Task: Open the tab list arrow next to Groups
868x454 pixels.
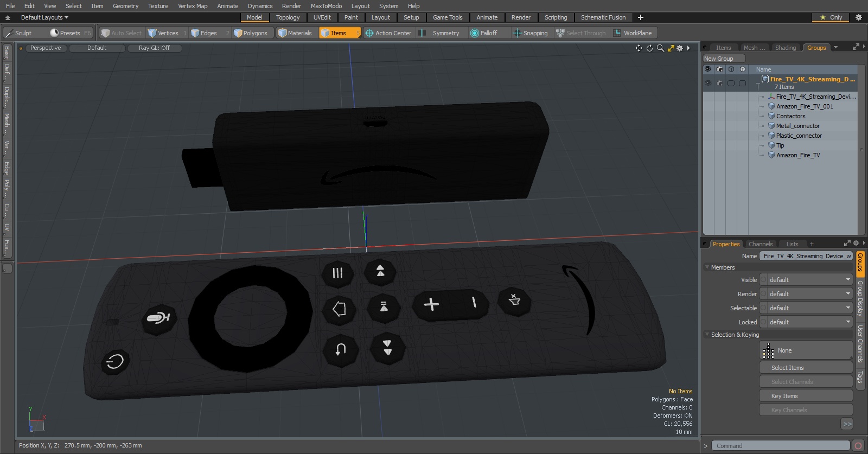Action: (x=836, y=48)
